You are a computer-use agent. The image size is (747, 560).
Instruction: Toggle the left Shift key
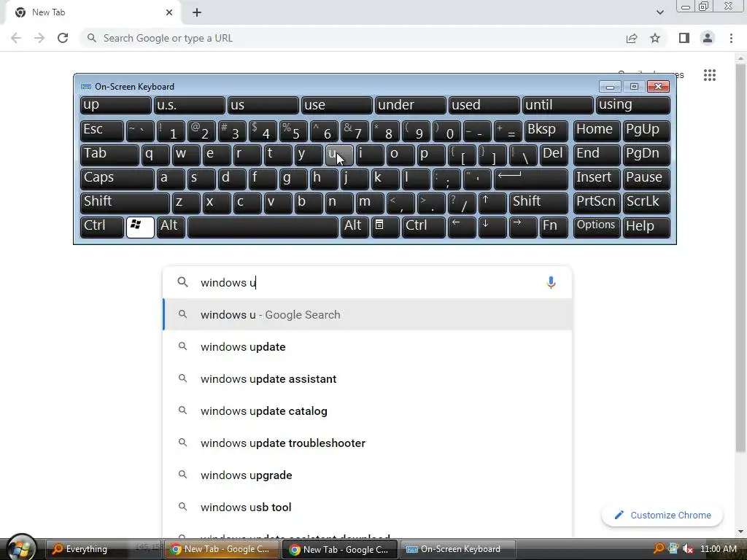click(x=125, y=203)
